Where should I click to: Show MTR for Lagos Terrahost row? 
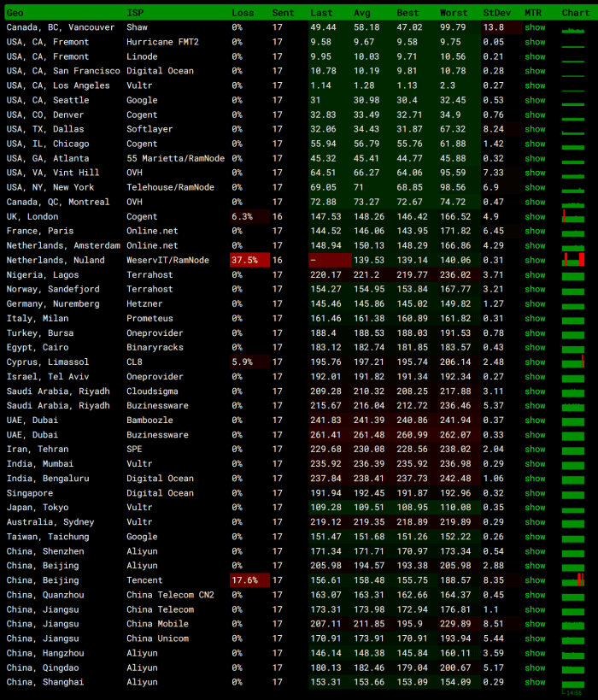click(535, 275)
